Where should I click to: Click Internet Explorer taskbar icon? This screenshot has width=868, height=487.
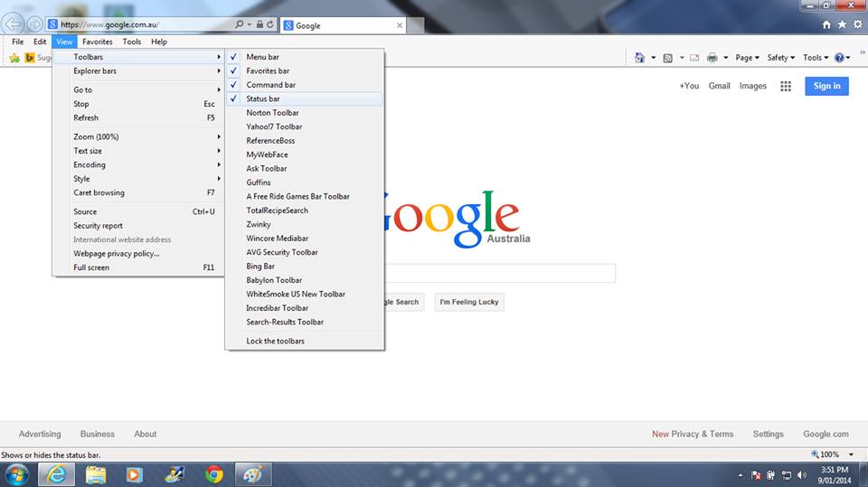(56, 475)
